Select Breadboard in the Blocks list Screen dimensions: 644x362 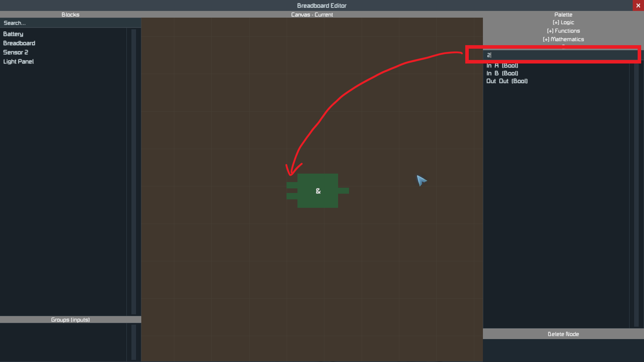19,43
